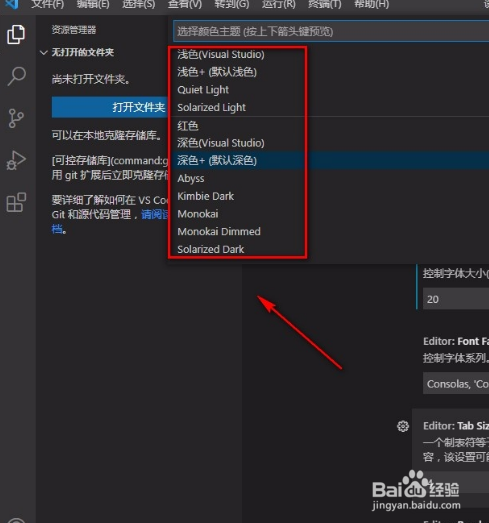489x523 pixels.
Task: Click the gear icon beside Editor: Tab Size
Action: pos(403,426)
